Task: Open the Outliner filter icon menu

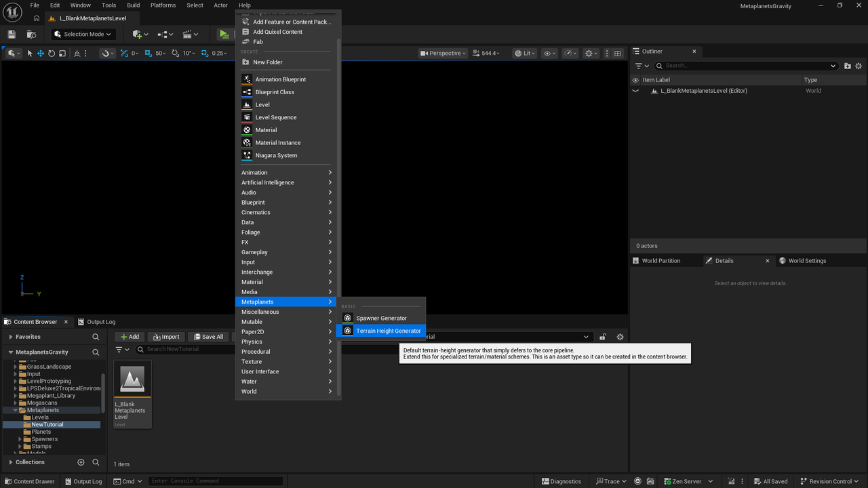Action: click(x=642, y=66)
